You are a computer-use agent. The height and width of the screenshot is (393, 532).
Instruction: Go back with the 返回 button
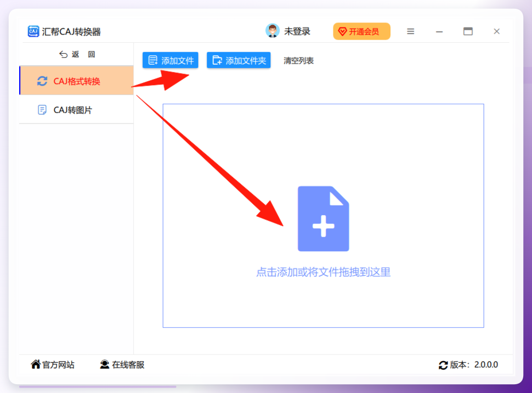click(x=77, y=54)
